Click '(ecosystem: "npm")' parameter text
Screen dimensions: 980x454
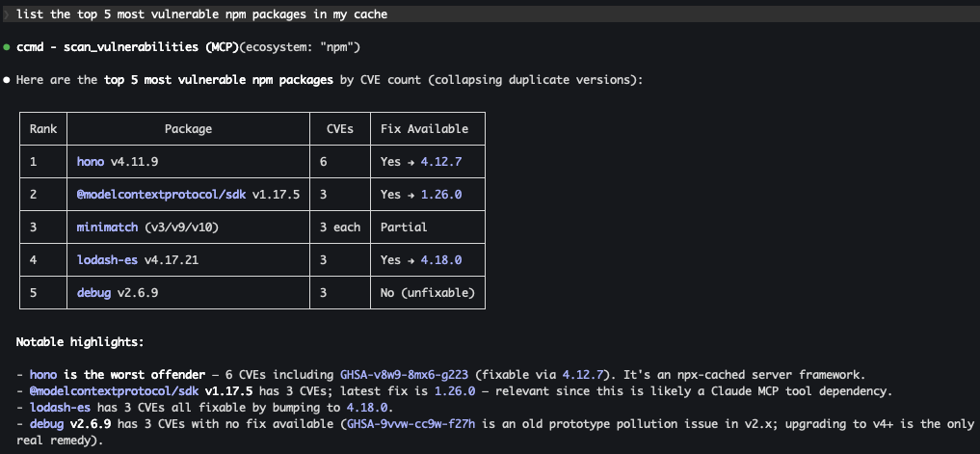click(x=300, y=47)
